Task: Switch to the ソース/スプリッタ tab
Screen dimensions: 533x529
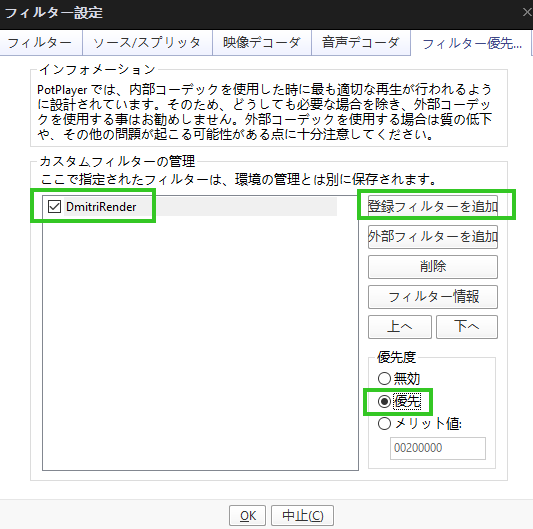Action: point(147,42)
